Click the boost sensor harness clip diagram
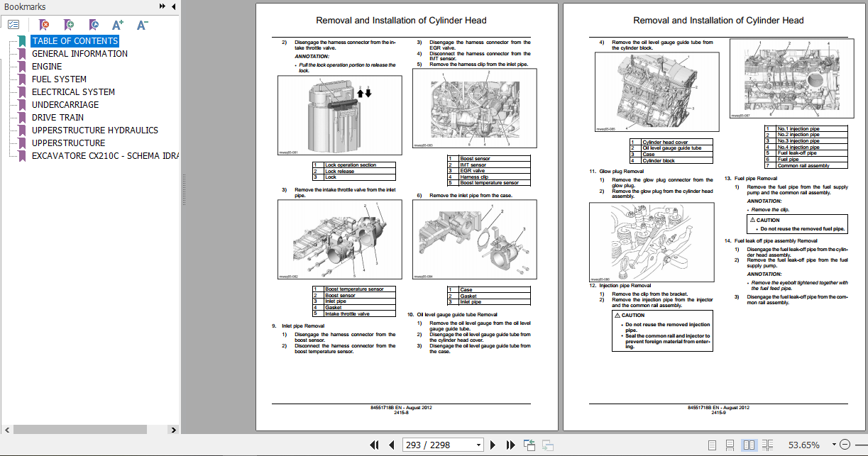Screen dimensions: 868x456 coord(475,109)
